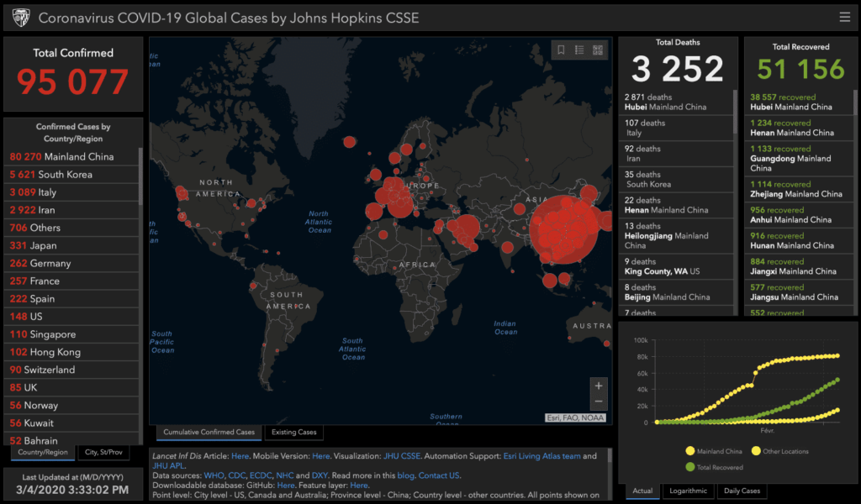The width and height of the screenshot is (861, 504).
Task: Click the Johns Hopkins shield logo
Action: (21, 18)
